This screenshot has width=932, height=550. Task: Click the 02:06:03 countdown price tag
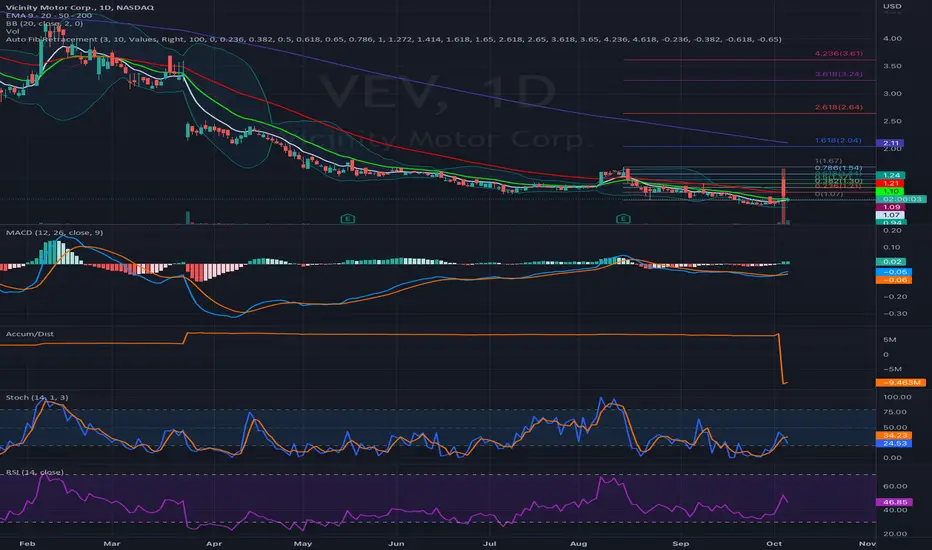902,199
